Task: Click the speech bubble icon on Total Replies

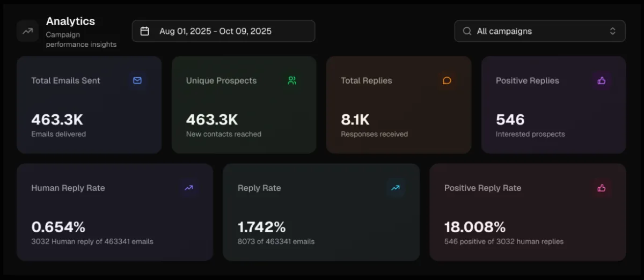Action: (x=447, y=80)
